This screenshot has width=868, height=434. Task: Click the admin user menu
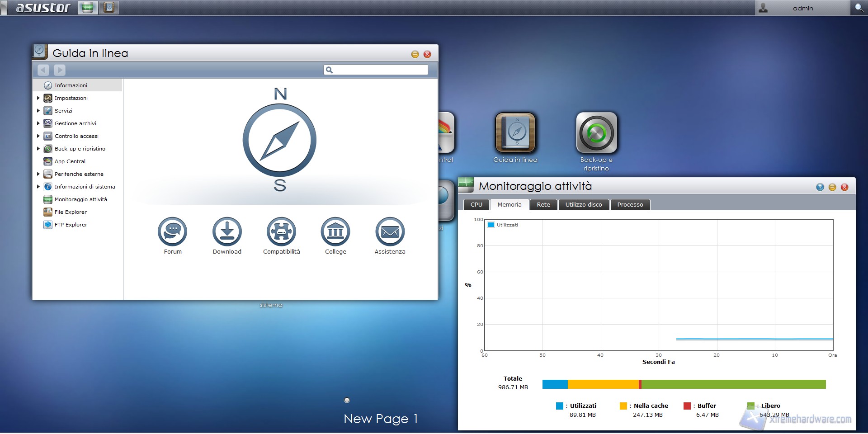(x=802, y=8)
